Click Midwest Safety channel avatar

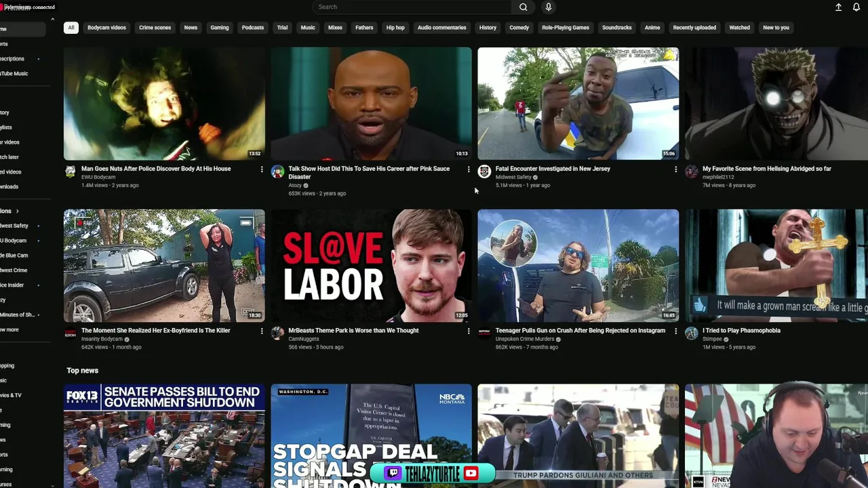[x=484, y=171]
